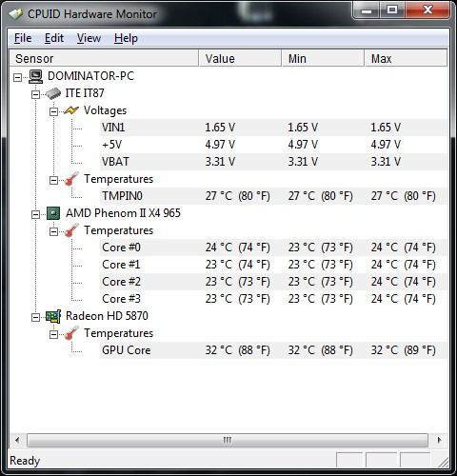Viewport: 457px width, 476px height.
Task: Click the horizontal scrollbar thumb
Action: 228,440
